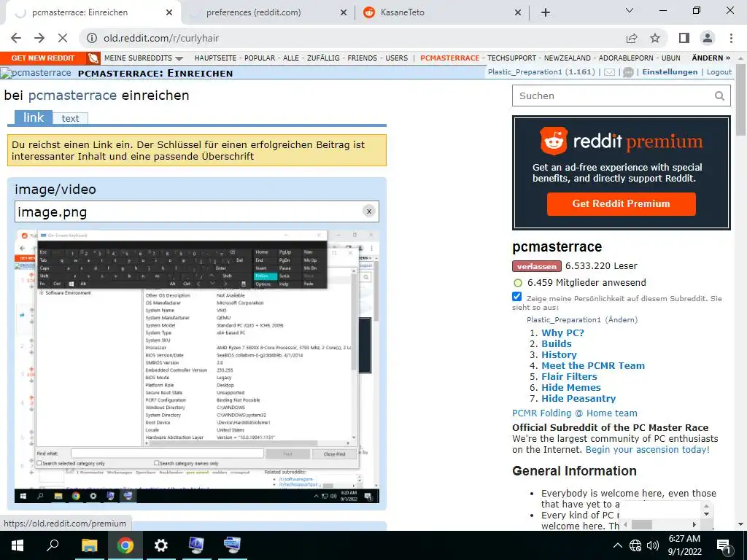The width and height of the screenshot is (747, 560).
Task: Open the Meet the PCMR Team link
Action: pos(593,366)
